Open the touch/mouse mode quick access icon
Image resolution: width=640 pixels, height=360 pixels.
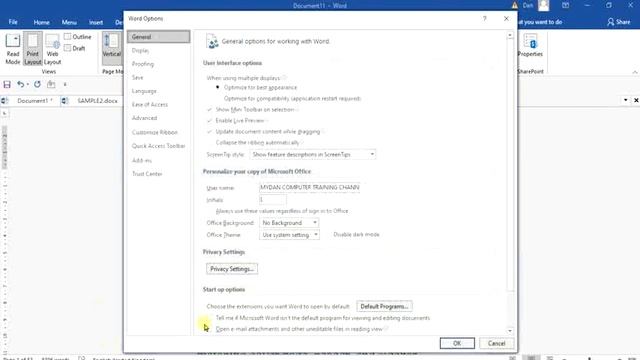[x=51, y=84]
